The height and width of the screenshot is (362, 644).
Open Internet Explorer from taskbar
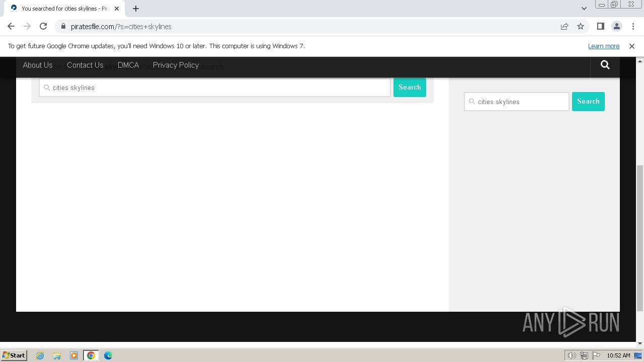click(40, 355)
